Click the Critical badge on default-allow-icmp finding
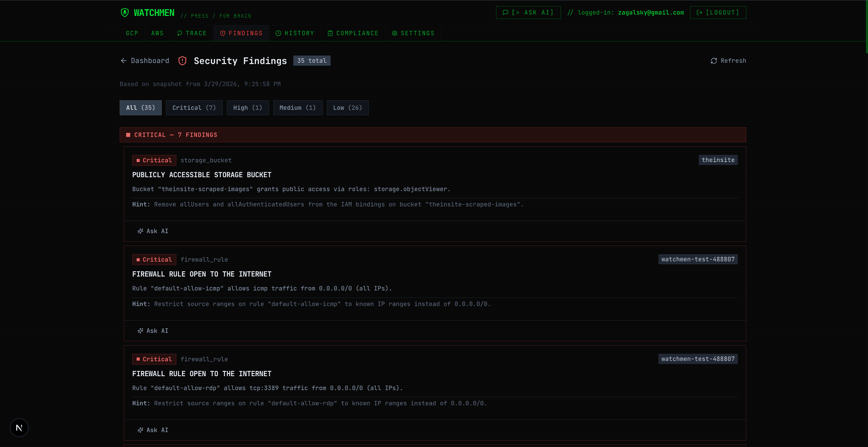 154,260
